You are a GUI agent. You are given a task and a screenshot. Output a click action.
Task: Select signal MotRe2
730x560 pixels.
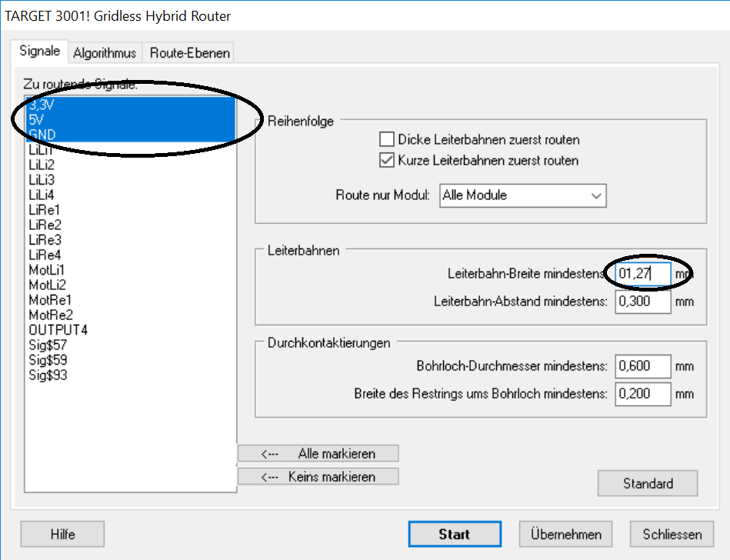[x=130, y=315]
